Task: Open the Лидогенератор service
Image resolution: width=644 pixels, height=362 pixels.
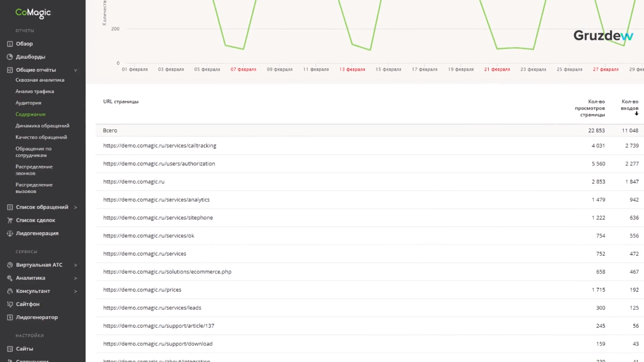Action: pyautogui.click(x=37, y=318)
